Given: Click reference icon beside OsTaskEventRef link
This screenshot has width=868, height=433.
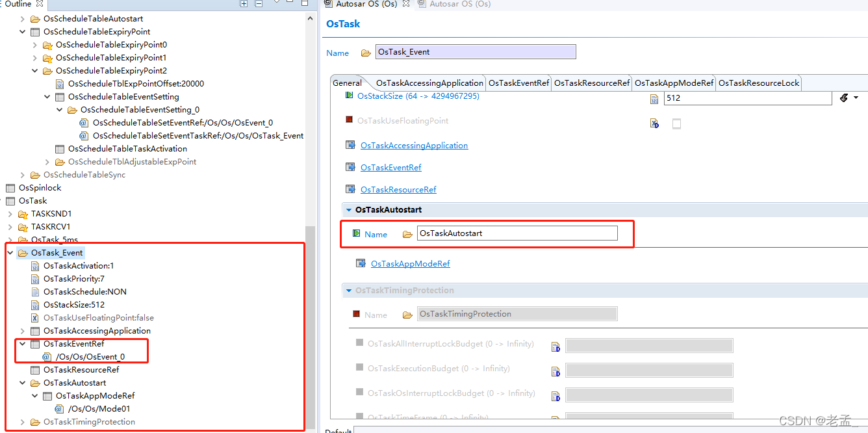Looking at the screenshot, I should [x=351, y=167].
